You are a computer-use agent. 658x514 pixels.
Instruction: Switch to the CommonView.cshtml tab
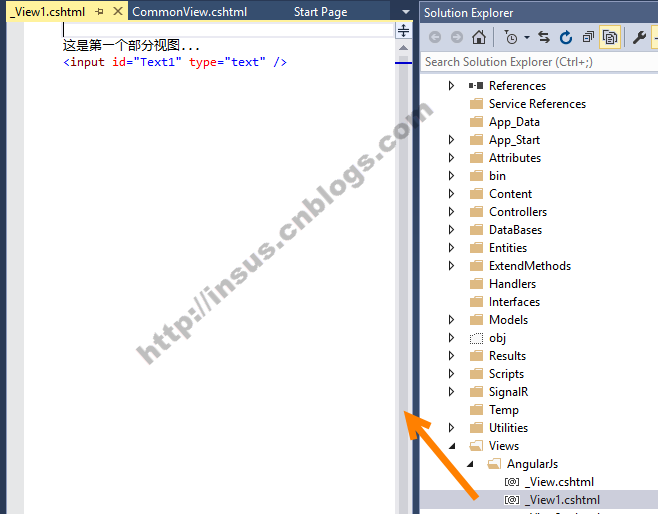[189, 12]
